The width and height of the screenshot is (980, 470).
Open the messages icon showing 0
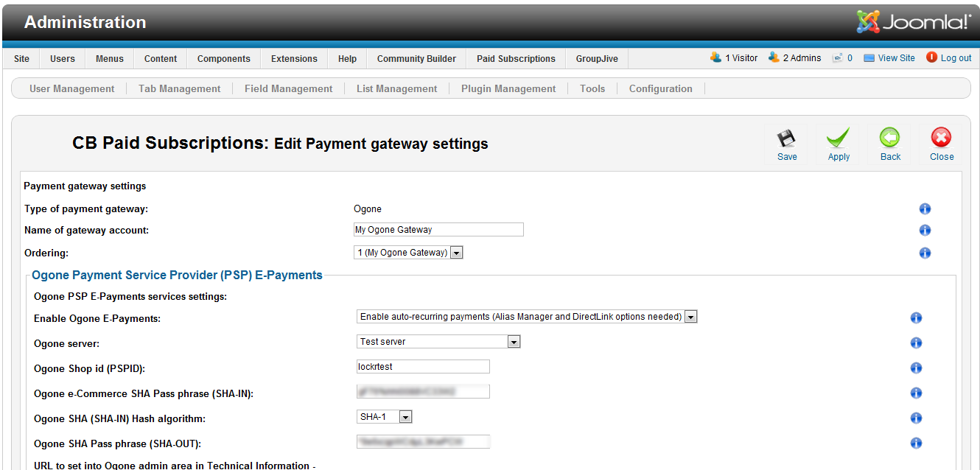(x=842, y=57)
